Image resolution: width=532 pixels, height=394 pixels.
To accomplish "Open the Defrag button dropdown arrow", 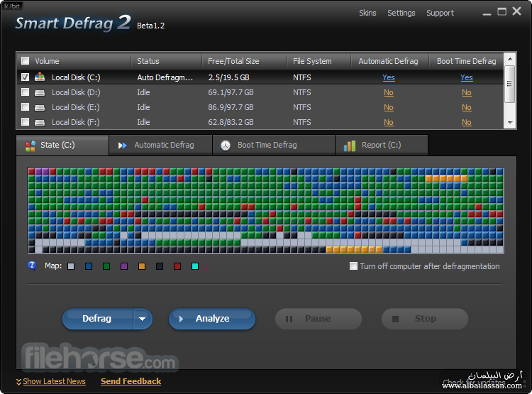I will 143,319.
